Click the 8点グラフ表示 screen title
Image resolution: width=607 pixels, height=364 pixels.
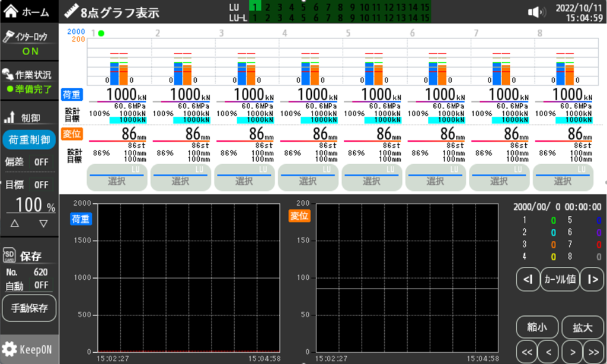coord(120,12)
